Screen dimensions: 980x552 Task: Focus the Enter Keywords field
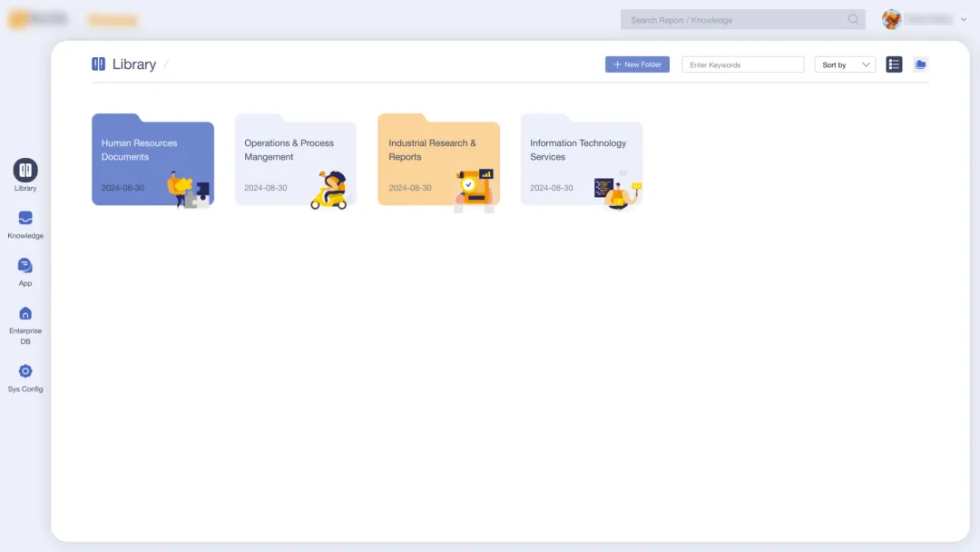pos(742,64)
